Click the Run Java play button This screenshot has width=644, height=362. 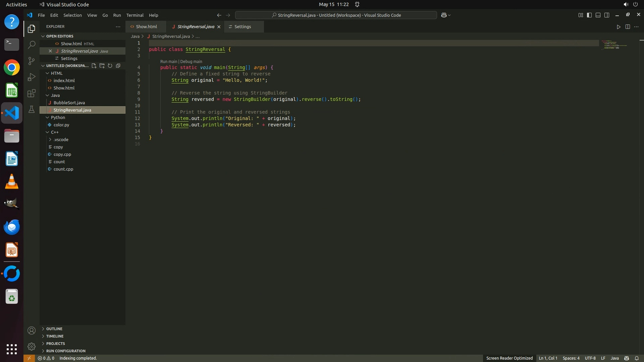click(619, 27)
